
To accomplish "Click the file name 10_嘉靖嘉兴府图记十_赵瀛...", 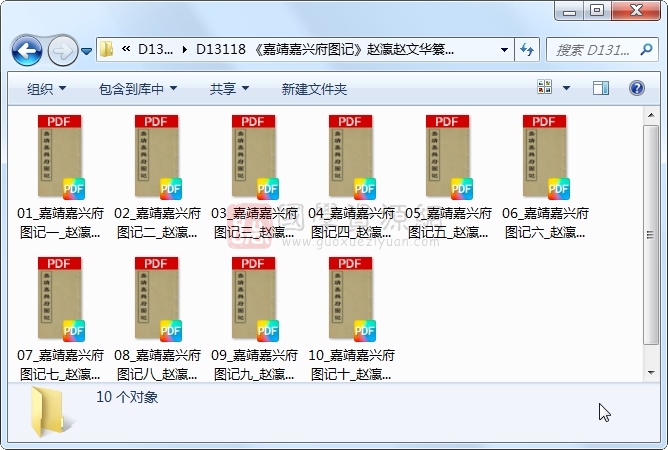I will pyautogui.click(x=352, y=364).
